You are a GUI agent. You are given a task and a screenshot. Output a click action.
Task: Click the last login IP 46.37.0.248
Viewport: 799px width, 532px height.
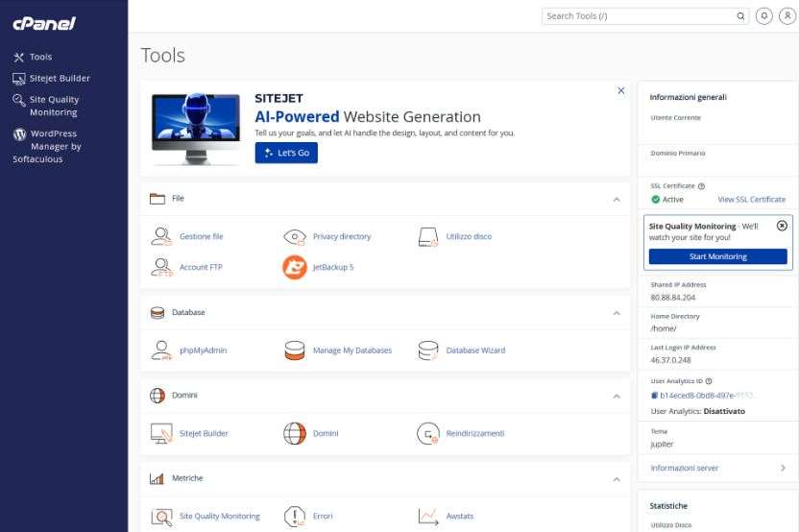[670, 360]
